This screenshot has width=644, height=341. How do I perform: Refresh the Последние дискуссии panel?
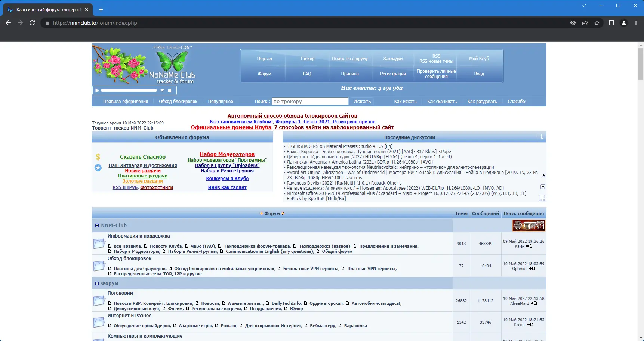(x=541, y=137)
